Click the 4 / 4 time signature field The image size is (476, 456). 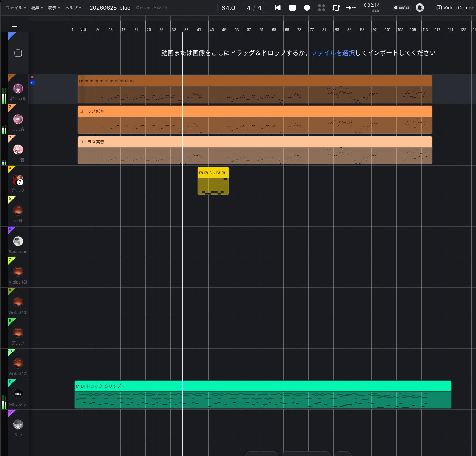pyautogui.click(x=254, y=8)
